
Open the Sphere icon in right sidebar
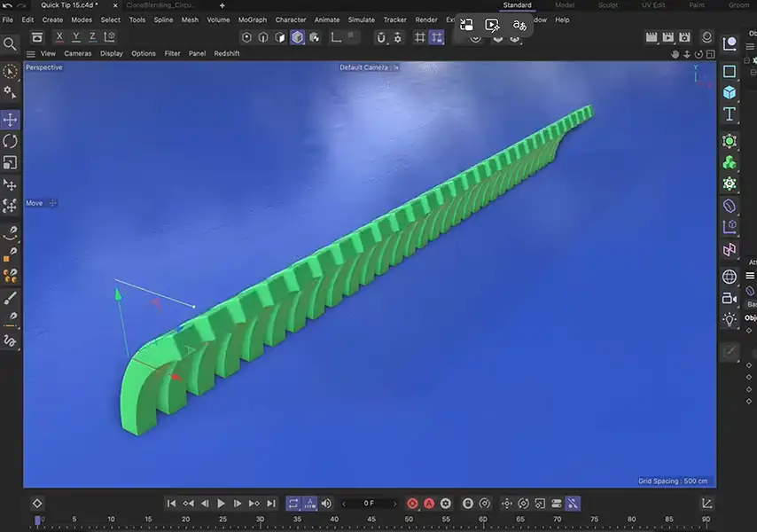(729, 276)
